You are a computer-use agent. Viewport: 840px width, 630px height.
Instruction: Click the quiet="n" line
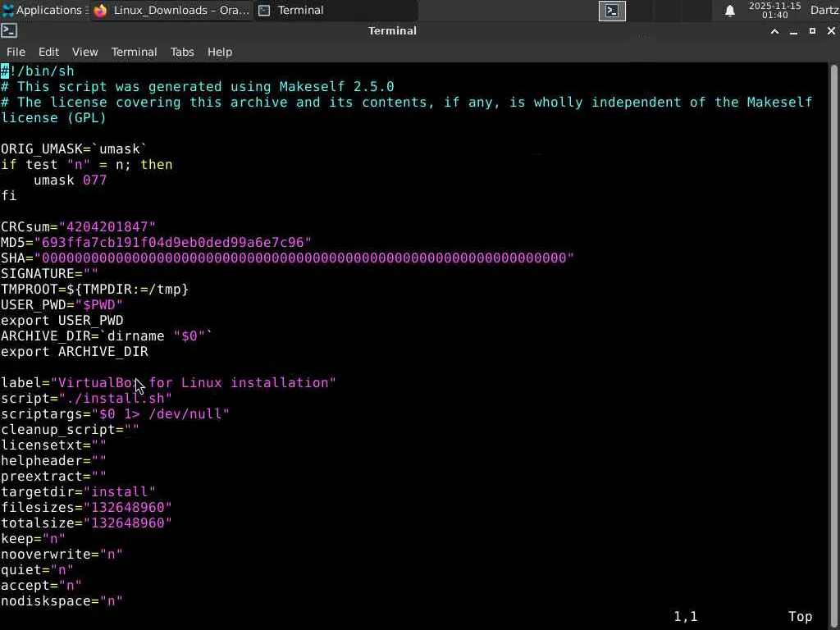[x=37, y=569]
